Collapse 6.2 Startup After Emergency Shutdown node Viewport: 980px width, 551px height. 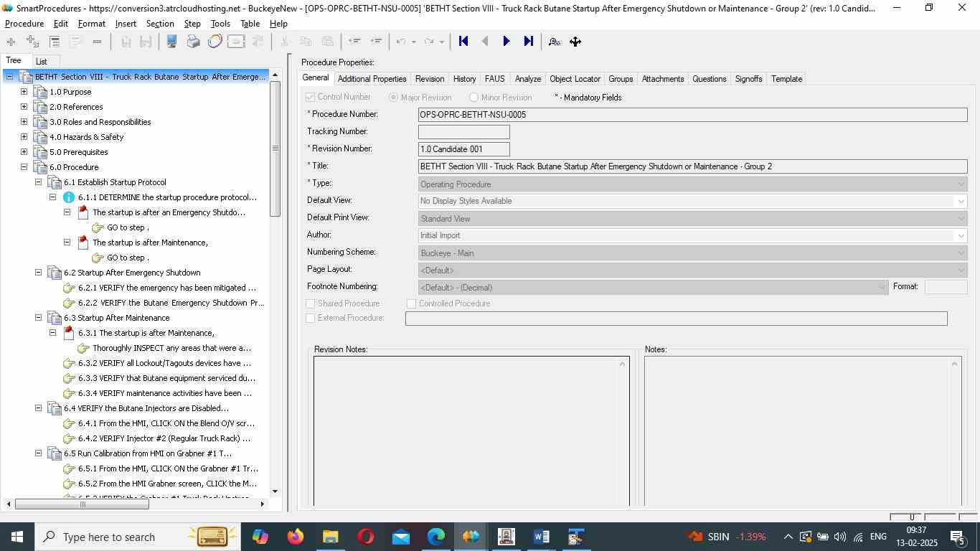tap(38, 273)
